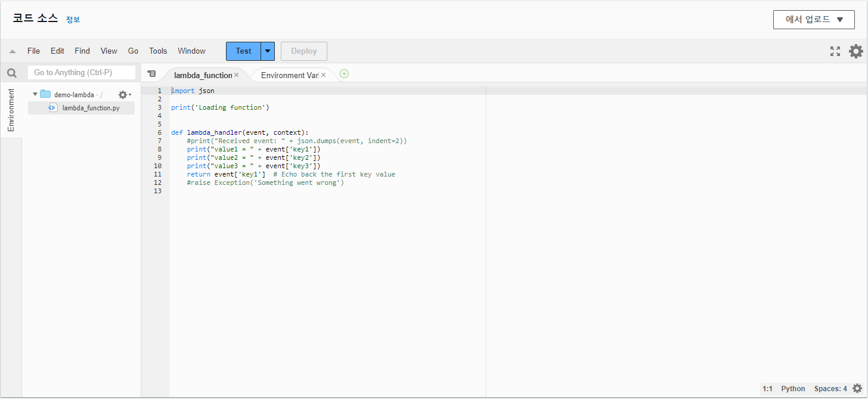This screenshot has width=868, height=399.
Task: Open the Edit menu
Action: pyautogui.click(x=57, y=51)
